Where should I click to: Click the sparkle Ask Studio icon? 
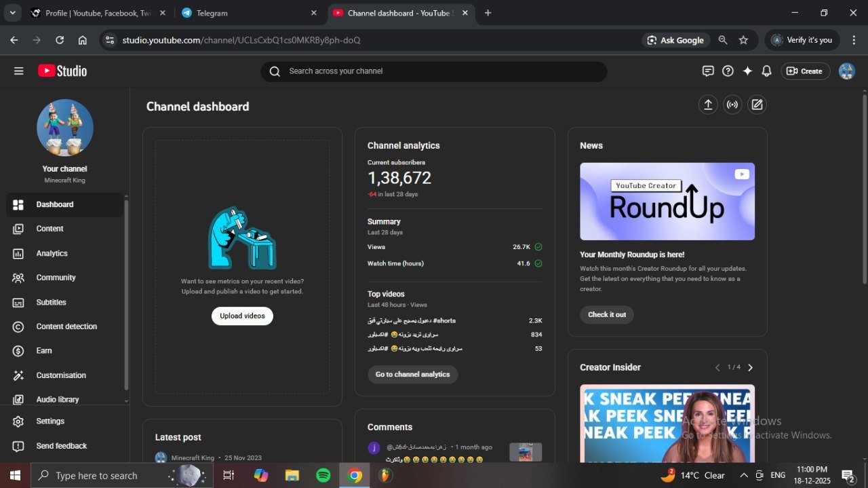747,71
